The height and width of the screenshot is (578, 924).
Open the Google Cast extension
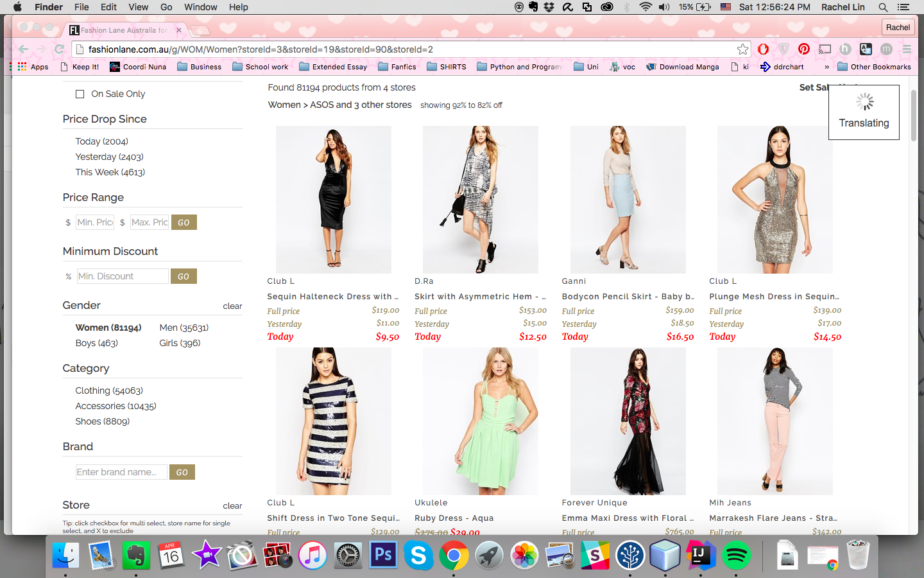tap(825, 49)
